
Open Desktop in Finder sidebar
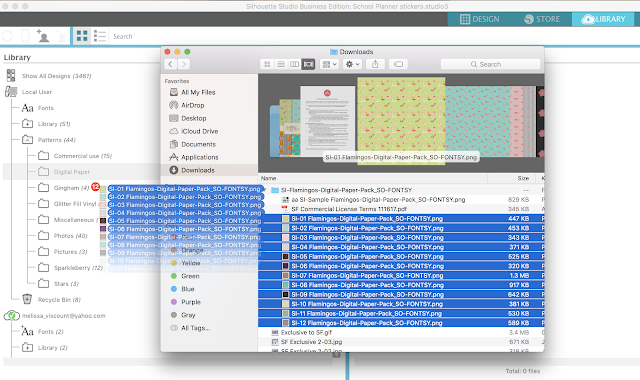[x=193, y=118]
